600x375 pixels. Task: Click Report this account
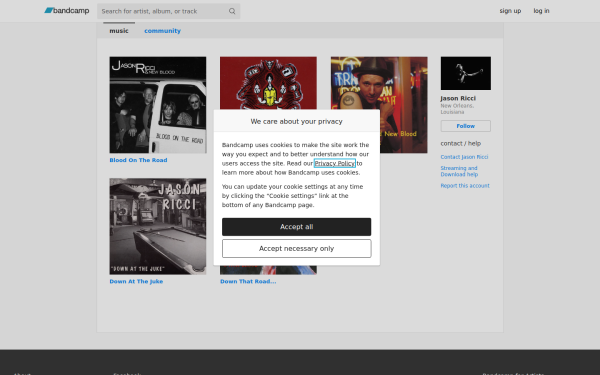tap(465, 186)
